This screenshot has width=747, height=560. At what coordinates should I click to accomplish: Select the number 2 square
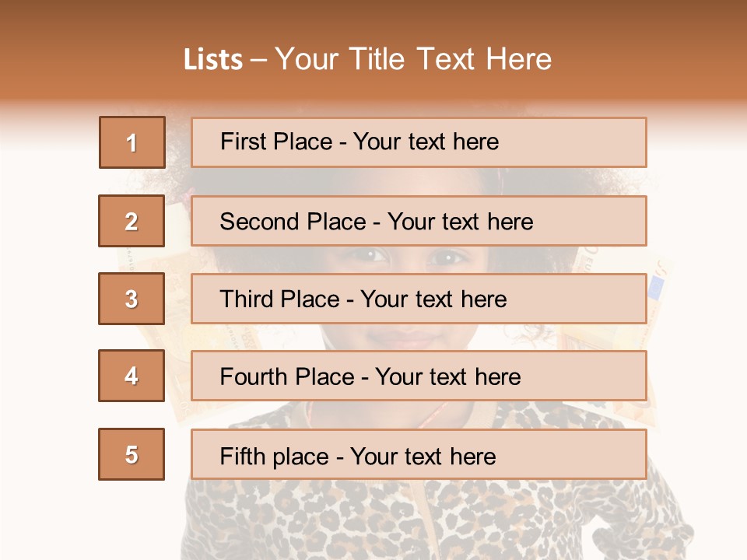132,221
